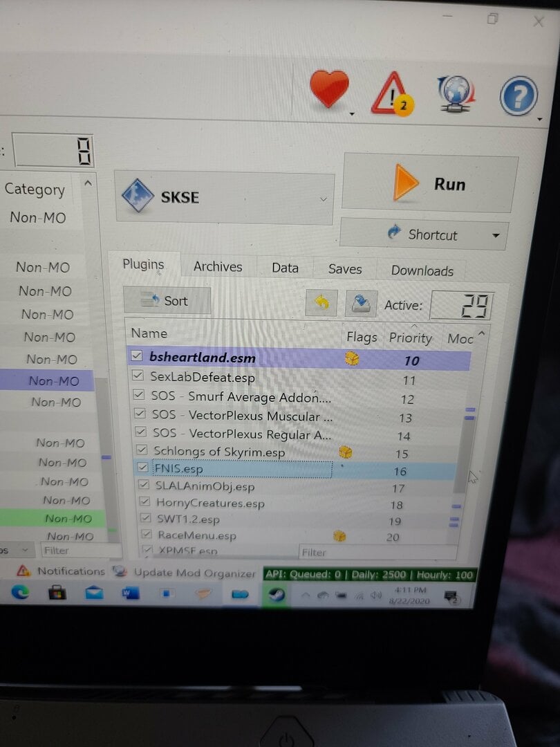Expand the Shortcut dropdown arrow

coord(496,236)
